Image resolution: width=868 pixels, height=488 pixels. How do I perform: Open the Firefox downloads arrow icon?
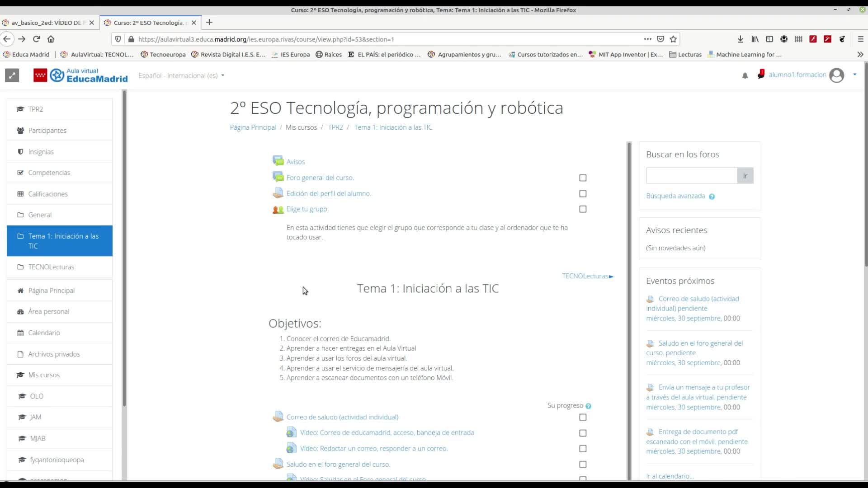(x=740, y=39)
